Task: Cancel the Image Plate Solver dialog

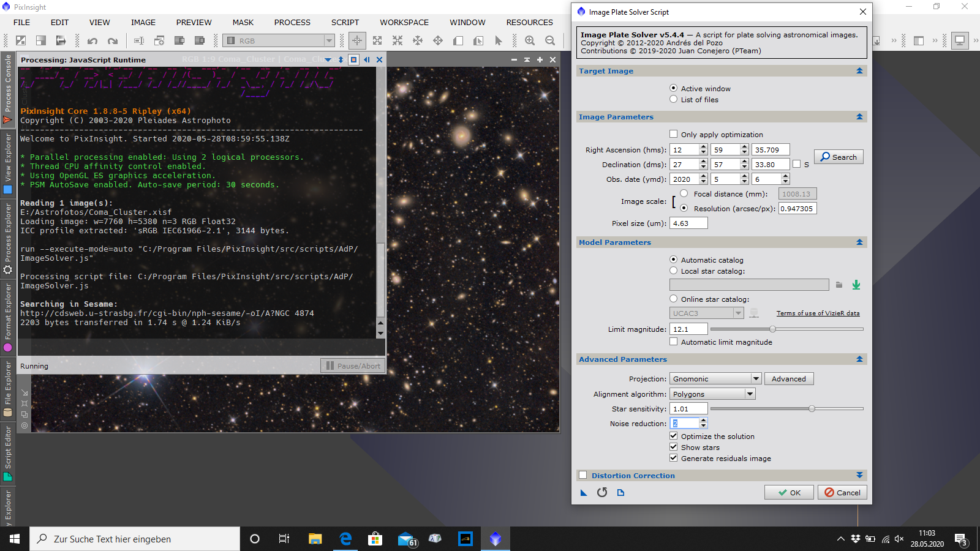Action: point(842,492)
